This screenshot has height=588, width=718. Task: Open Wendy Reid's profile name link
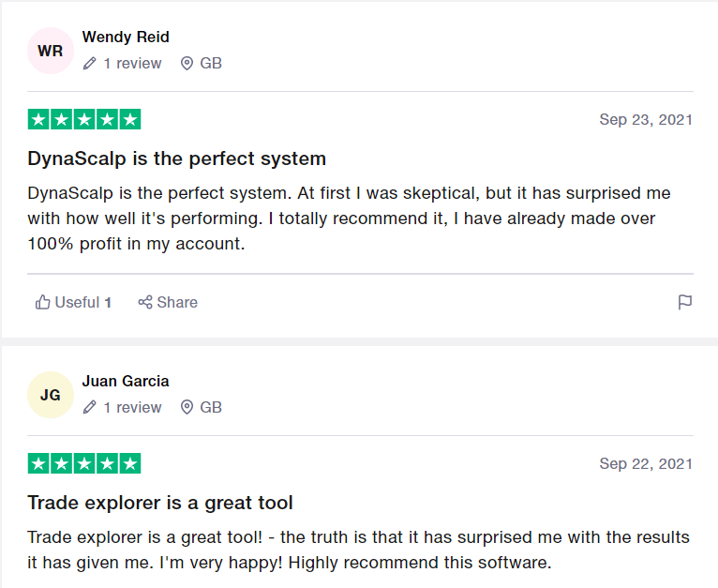tap(126, 38)
